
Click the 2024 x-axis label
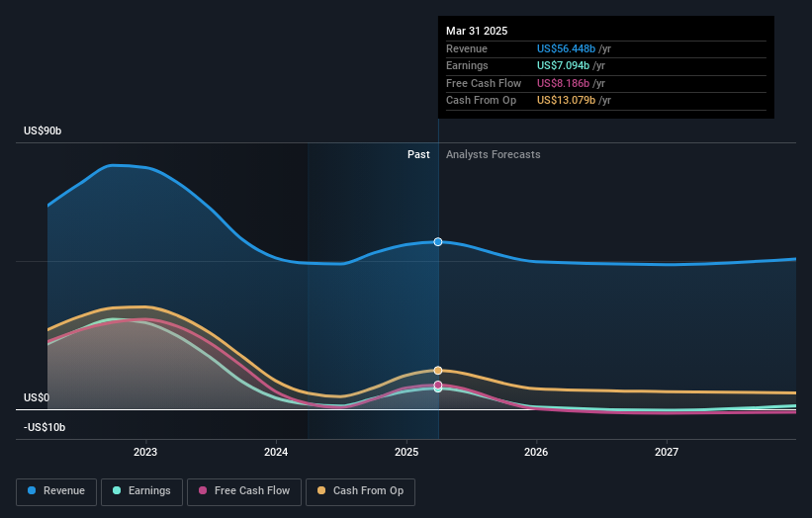click(x=276, y=453)
